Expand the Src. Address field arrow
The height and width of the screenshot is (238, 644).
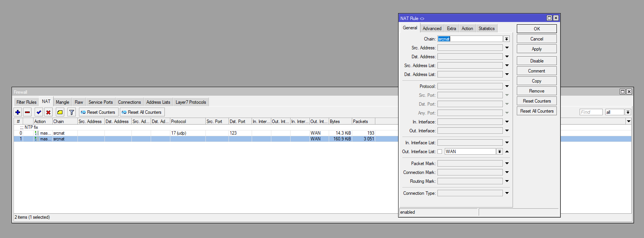pyautogui.click(x=507, y=48)
